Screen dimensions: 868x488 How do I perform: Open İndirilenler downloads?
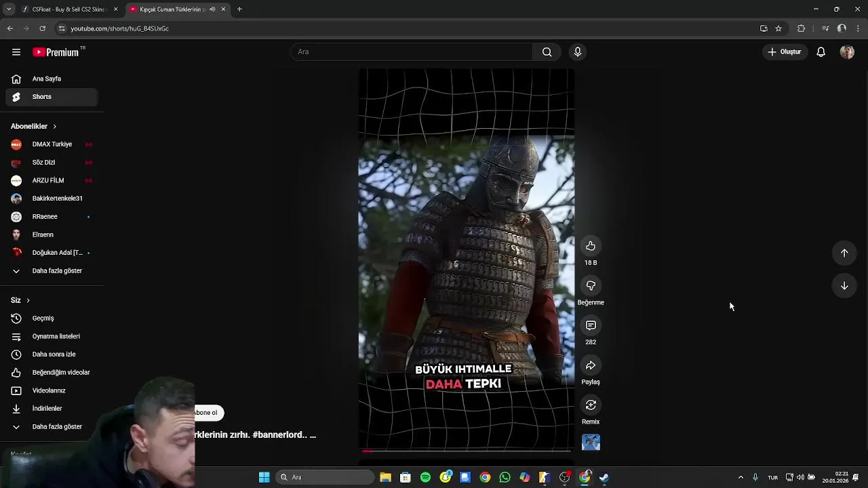point(52,409)
